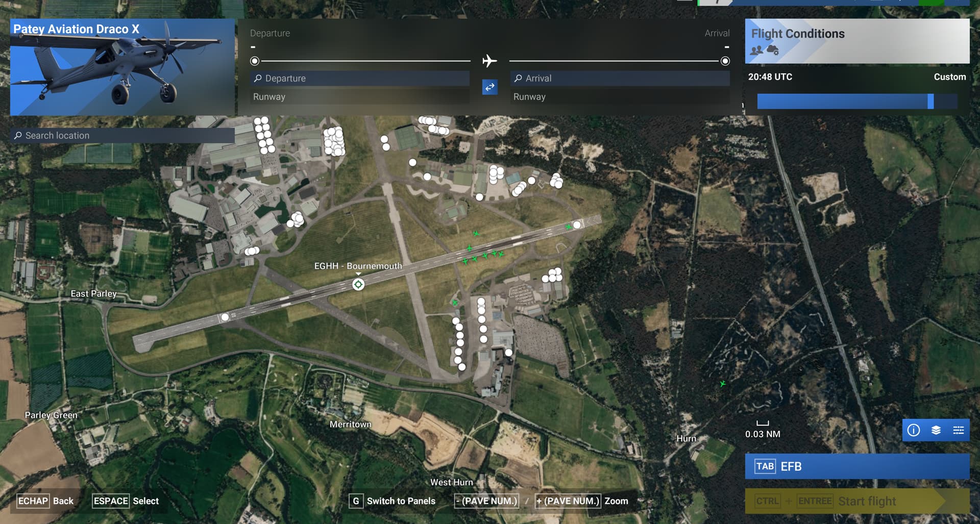Start the flight
The height and width of the screenshot is (524, 980).
click(857, 501)
